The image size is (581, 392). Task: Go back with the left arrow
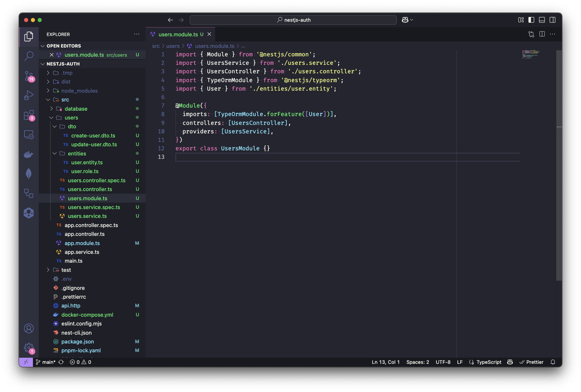170,20
